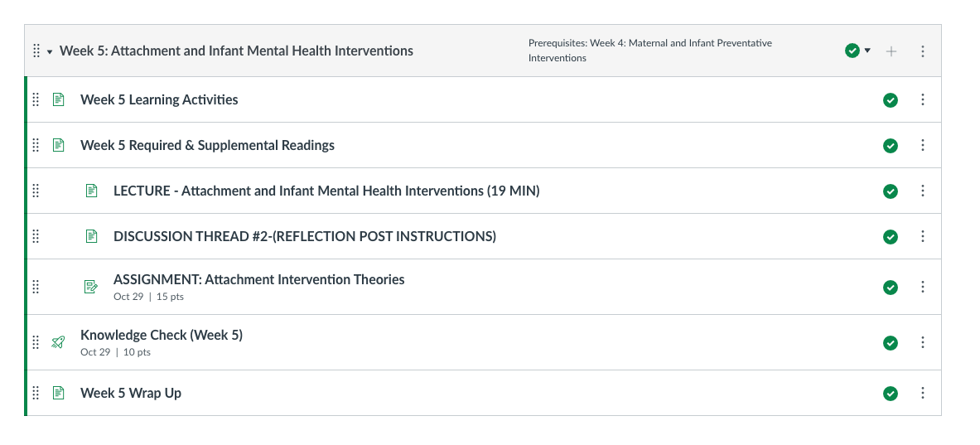
Task: Click the plus icon to add module item
Action: tap(891, 51)
